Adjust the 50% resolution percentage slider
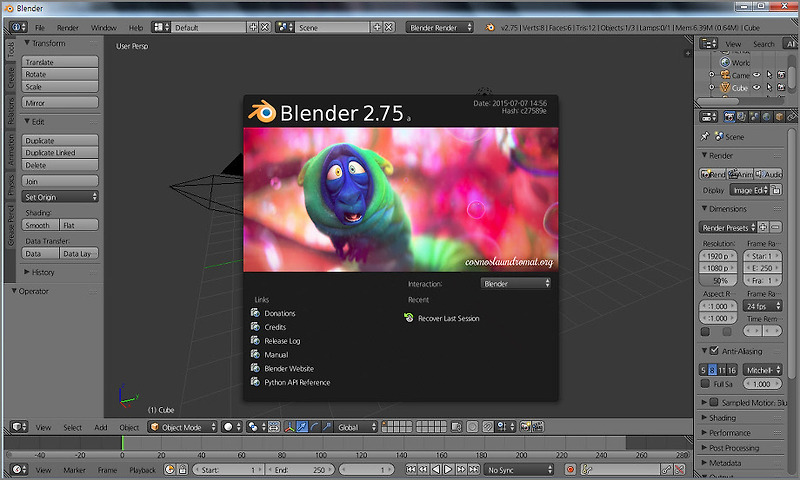The height and width of the screenshot is (480, 800). (x=718, y=281)
